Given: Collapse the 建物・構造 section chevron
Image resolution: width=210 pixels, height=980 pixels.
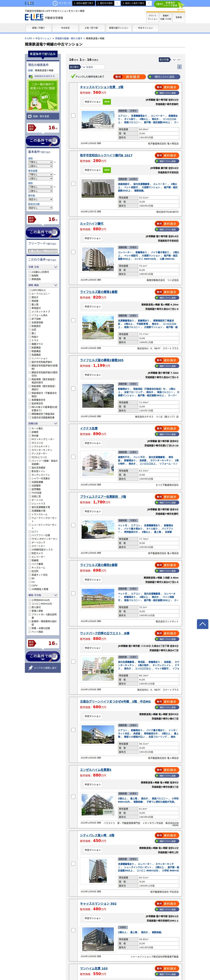Looking at the screenshot, I should pos(56,285).
